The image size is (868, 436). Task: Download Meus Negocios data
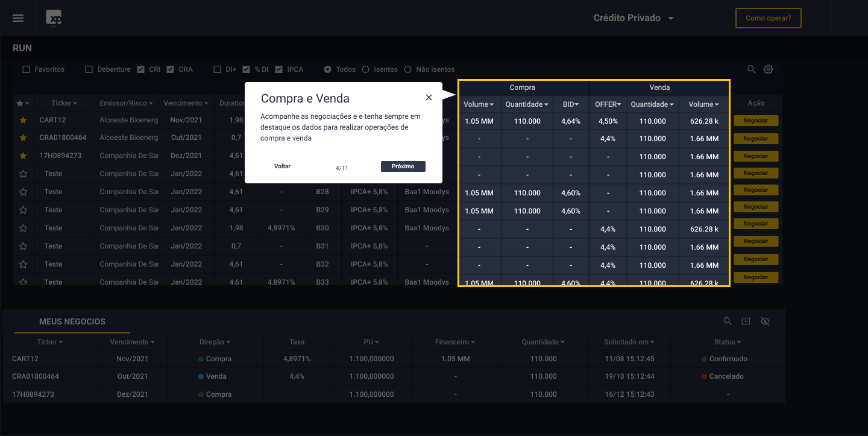[746, 321]
